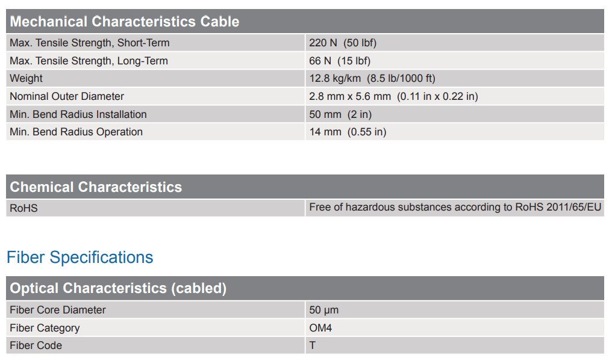The width and height of the screenshot is (612, 364).
Task: Click the RoHS 2011/65/EU compliance text
Action: click(x=455, y=208)
